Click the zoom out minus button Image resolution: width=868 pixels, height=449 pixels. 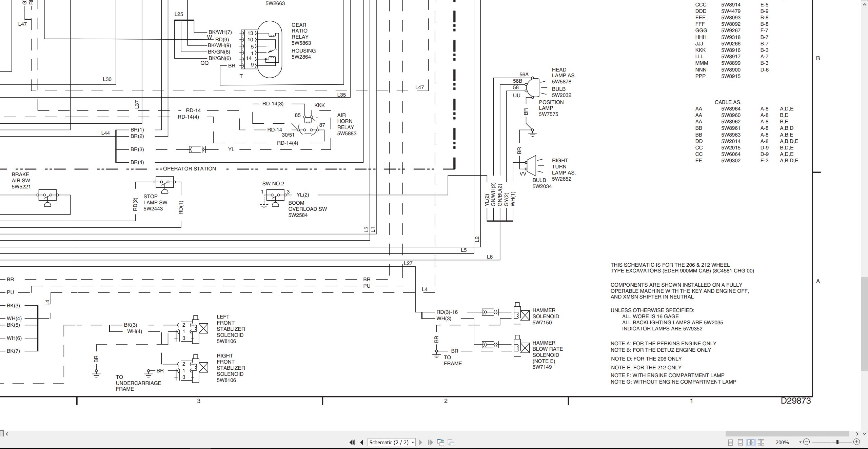click(x=807, y=442)
